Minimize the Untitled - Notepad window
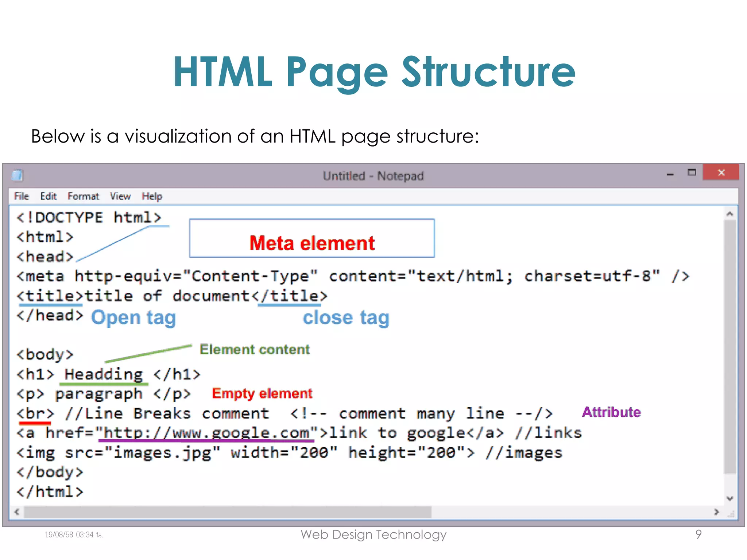The height and width of the screenshot is (560, 747). point(670,174)
